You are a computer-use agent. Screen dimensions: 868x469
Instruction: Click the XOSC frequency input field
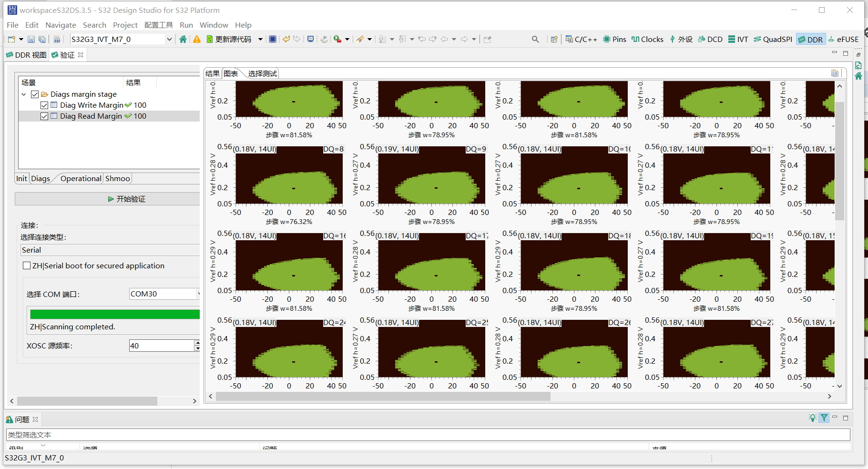[161, 346]
